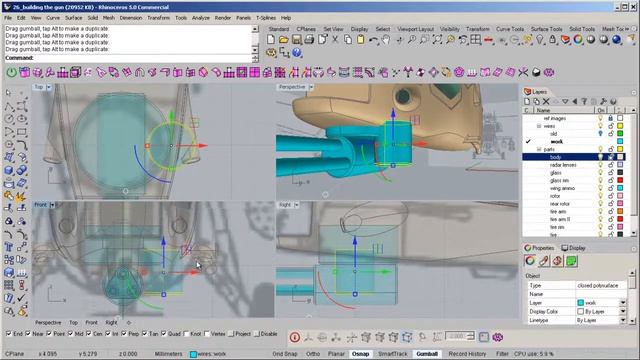
Task: Collapse the wires layer tree node
Action: pos(539,126)
